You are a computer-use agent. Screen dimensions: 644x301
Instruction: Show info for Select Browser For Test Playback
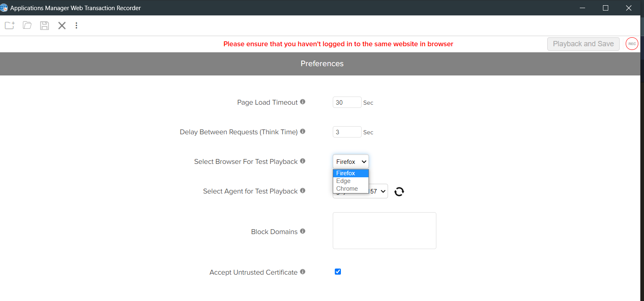click(x=303, y=161)
